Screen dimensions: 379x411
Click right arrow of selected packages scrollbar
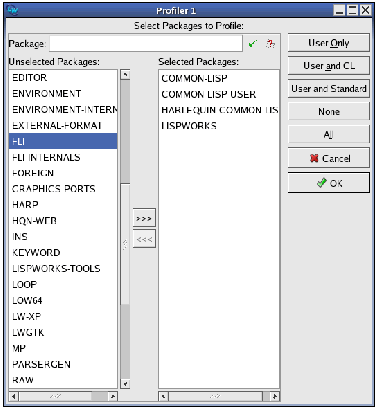275,396
